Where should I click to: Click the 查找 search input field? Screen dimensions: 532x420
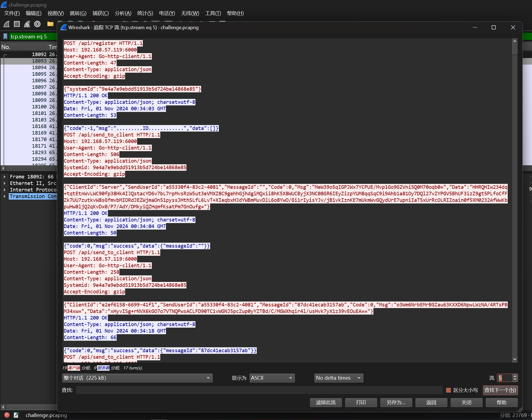tap(259, 390)
